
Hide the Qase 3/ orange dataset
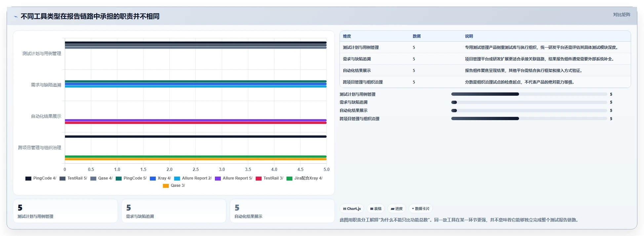(174, 185)
